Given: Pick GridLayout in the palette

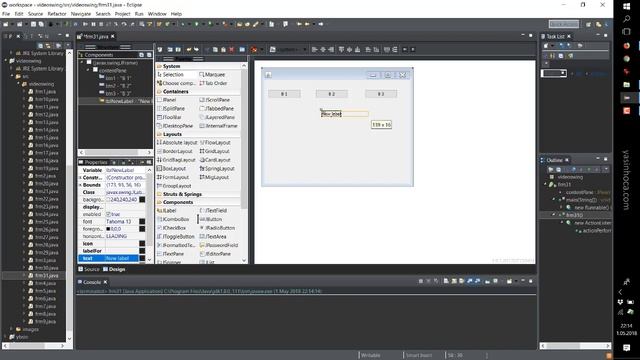Looking at the screenshot, I should click(215, 151).
